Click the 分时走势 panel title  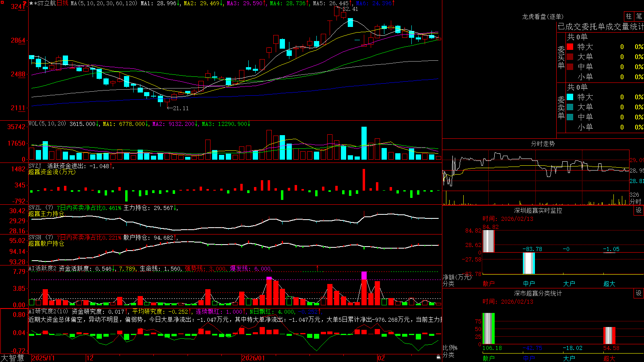tap(543, 144)
